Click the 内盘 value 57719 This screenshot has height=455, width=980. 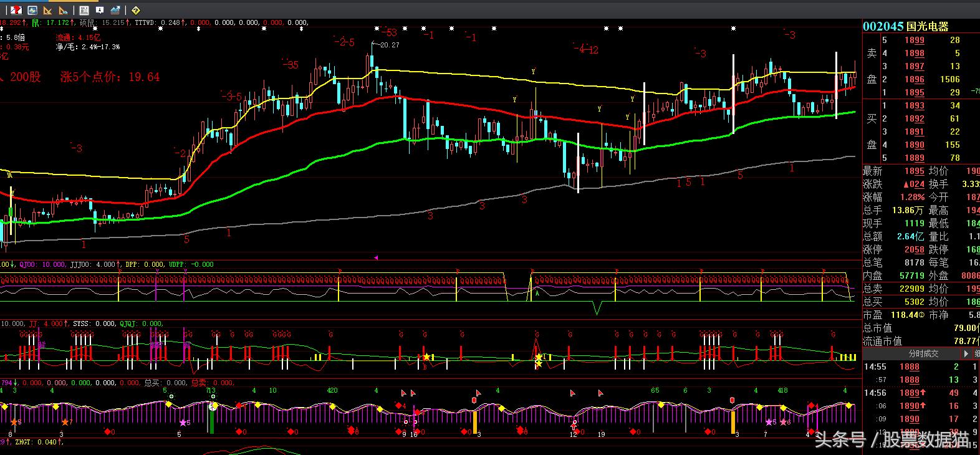click(912, 275)
